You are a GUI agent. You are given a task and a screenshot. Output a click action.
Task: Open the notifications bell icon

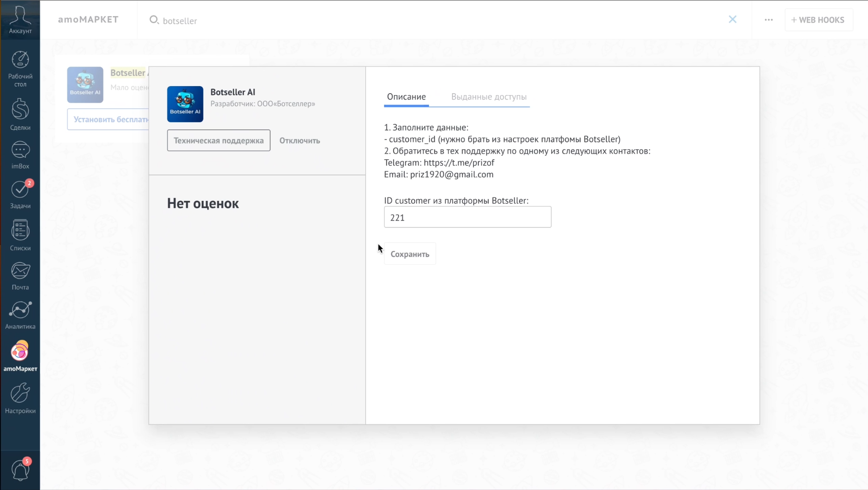point(20,470)
